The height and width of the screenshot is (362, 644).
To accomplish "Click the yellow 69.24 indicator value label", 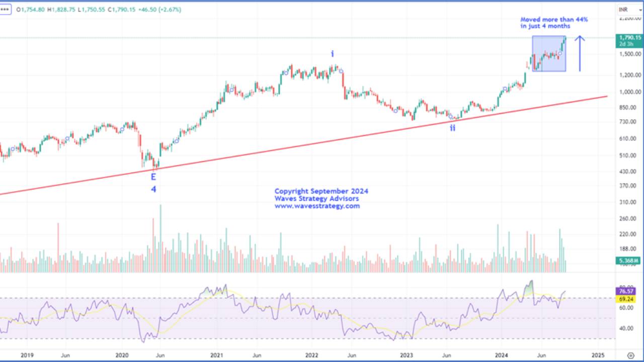I will point(625,298).
